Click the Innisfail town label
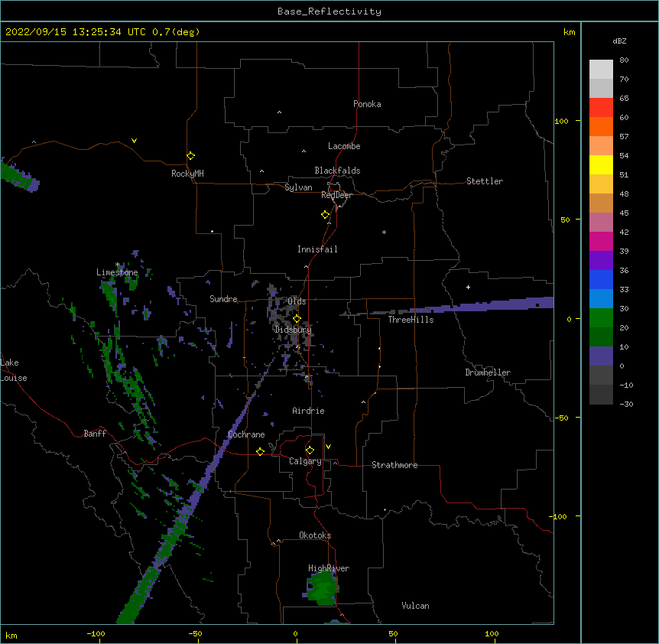The image size is (659, 644). pos(317,249)
